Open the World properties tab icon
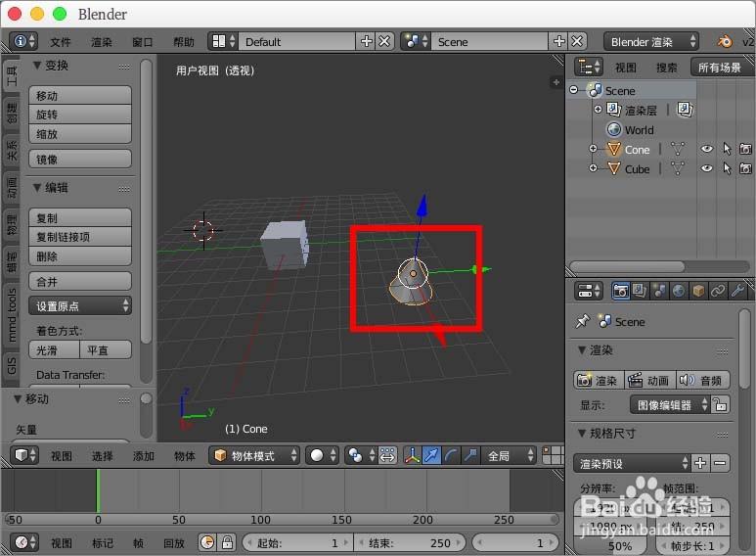Image resolution: width=756 pixels, height=556 pixels. click(679, 291)
